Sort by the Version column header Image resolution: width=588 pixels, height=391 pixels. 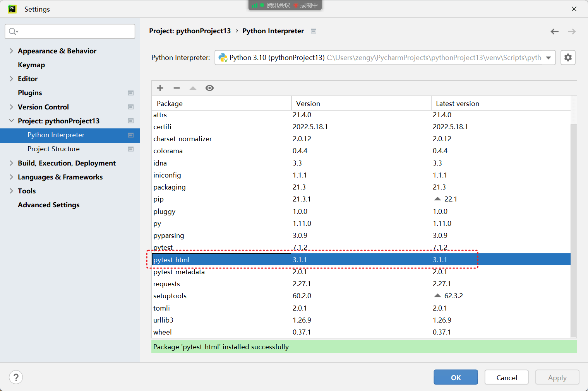pyautogui.click(x=361, y=103)
